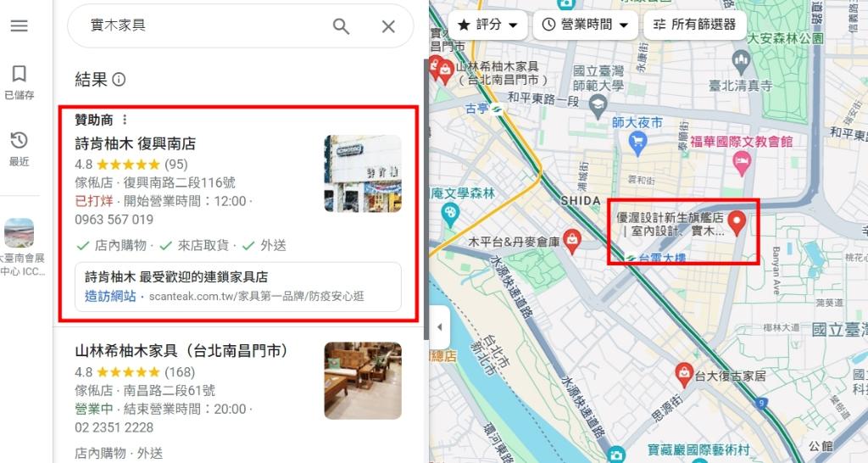This screenshot has height=463, width=868.
Task: Open the hamburger main menu
Action: (19, 25)
